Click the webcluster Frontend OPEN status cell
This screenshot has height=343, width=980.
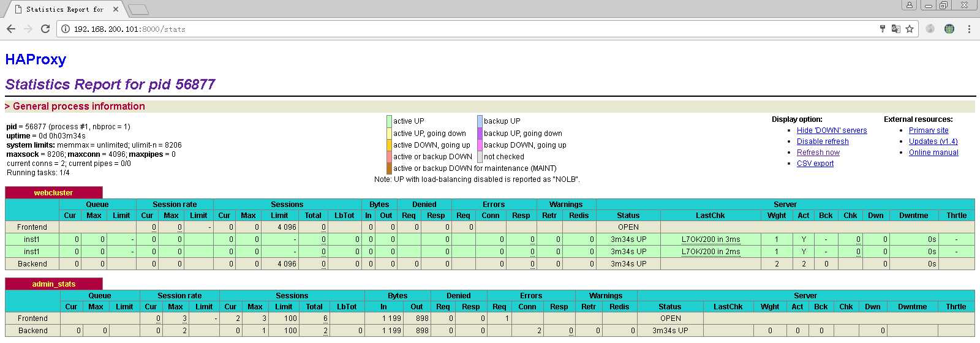[x=628, y=227]
